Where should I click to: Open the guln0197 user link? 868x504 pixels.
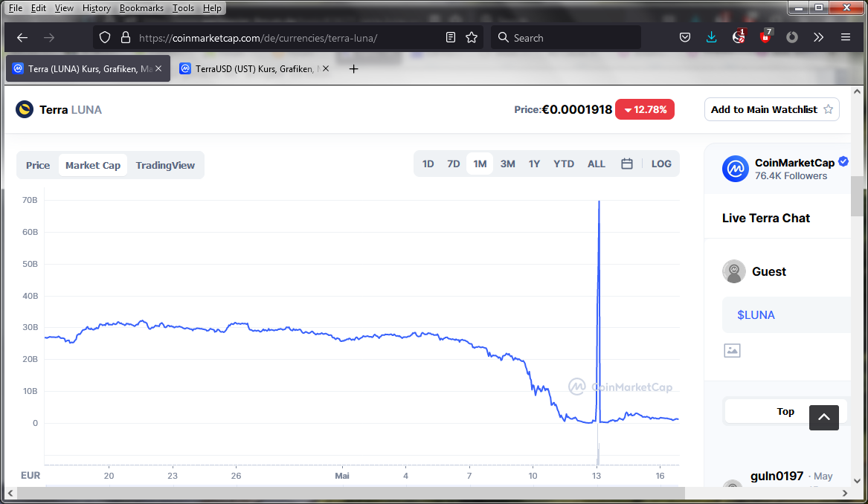(777, 476)
